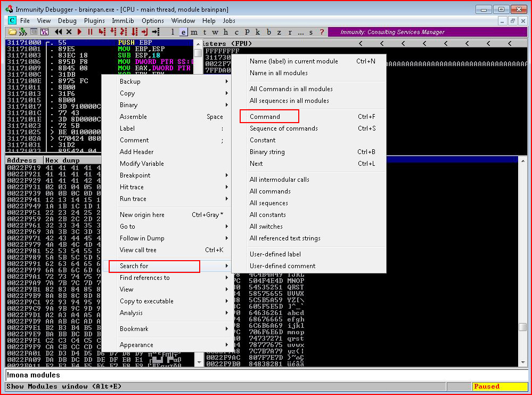Click the cyan C CPU window icon
Image resolution: width=532 pixels, height=395 pixels.
click(12, 20)
